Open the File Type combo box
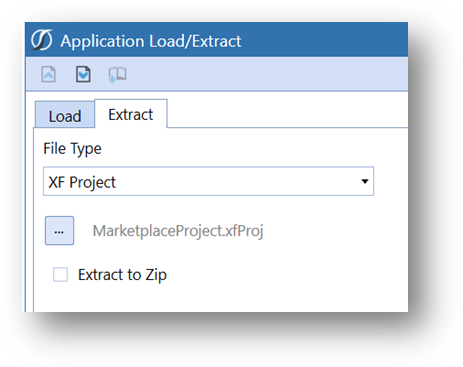The height and width of the screenshot is (367, 463). [x=208, y=181]
